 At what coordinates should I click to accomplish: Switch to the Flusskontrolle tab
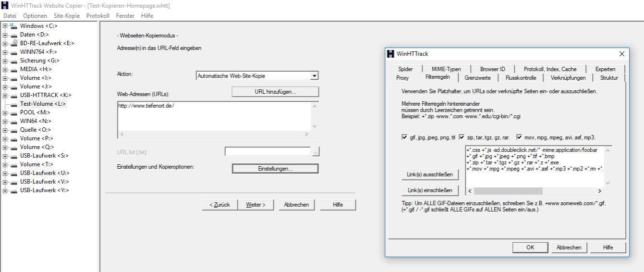click(520, 78)
